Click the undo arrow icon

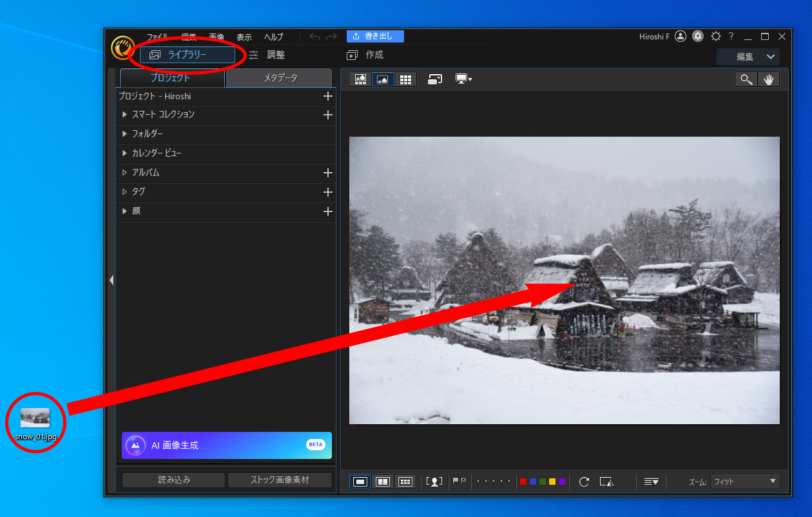(314, 37)
